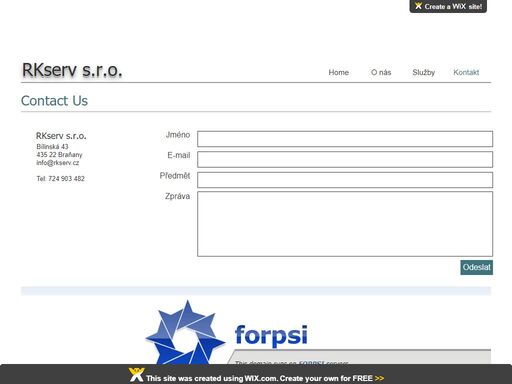Click the Jméno input field

point(345,139)
